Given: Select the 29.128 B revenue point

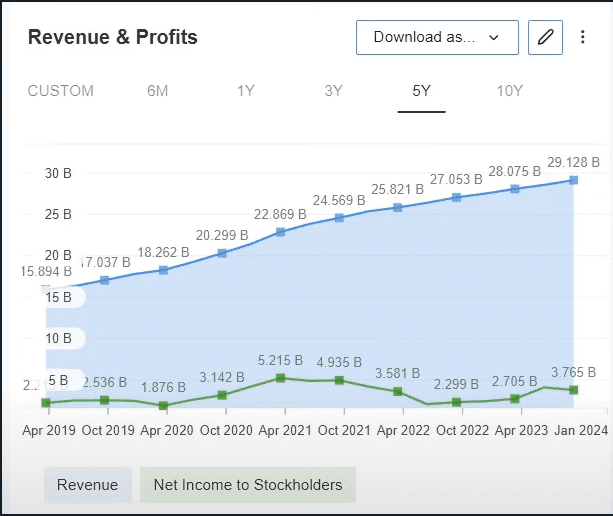Looking at the screenshot, I should pos(574,180).
